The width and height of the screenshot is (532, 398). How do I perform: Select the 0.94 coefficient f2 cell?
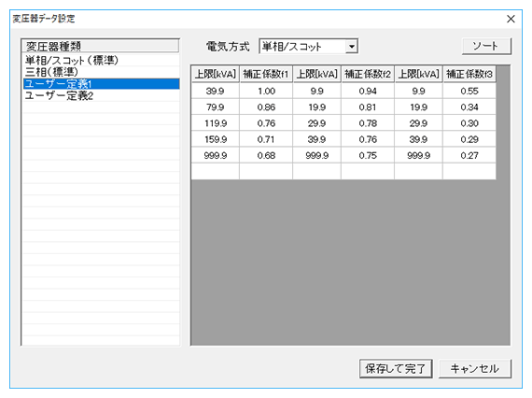[x=368, y=91]
